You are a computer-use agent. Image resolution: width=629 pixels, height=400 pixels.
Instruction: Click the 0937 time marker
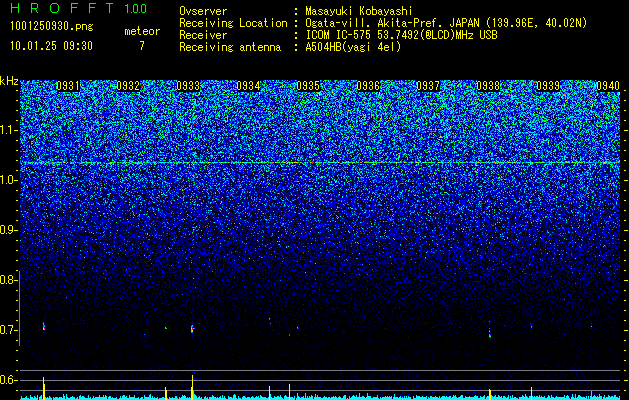coord(428,86)
